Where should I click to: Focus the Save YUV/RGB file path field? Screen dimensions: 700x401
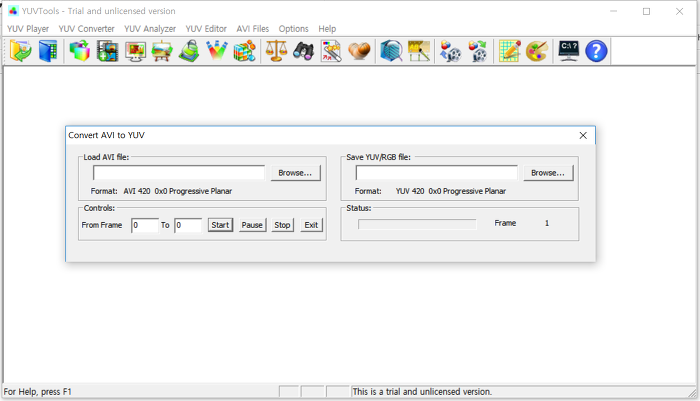coord(437,173)
